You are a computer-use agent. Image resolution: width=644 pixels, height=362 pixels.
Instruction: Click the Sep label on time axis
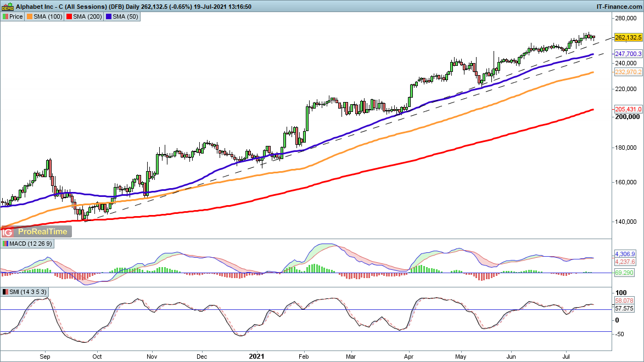tap(45, 357)
